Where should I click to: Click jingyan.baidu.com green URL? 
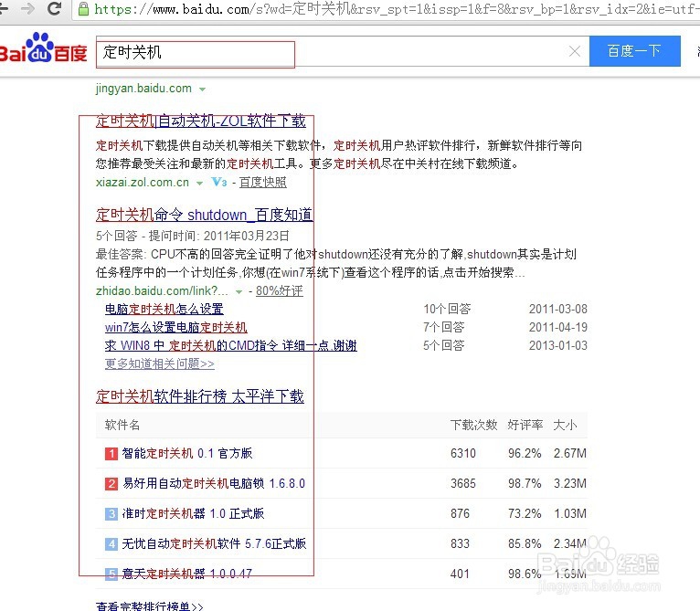tap(143, 89)
